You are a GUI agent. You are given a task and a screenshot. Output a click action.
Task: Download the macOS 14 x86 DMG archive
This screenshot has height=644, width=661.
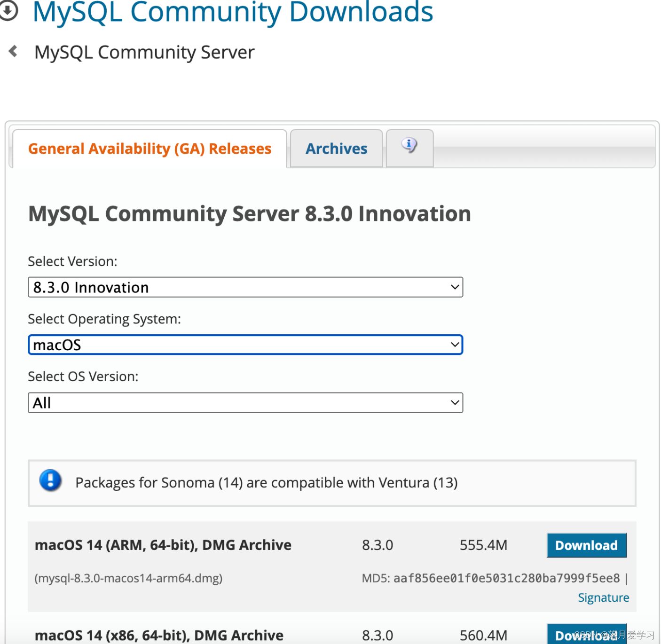click(586, 635)
